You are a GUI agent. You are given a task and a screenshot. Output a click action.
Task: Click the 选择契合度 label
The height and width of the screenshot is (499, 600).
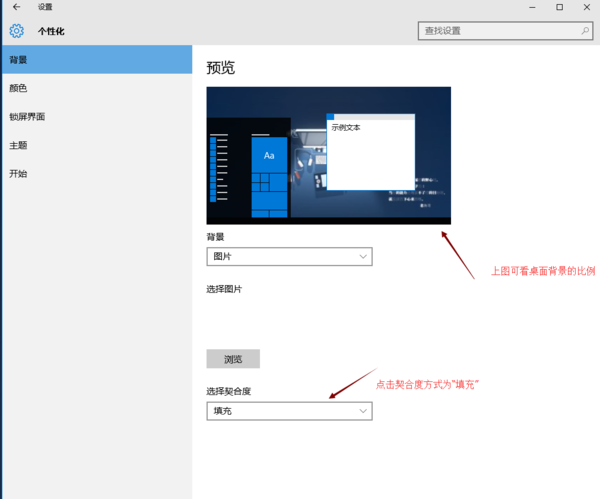pyautogui.click(x=228, y=391)
